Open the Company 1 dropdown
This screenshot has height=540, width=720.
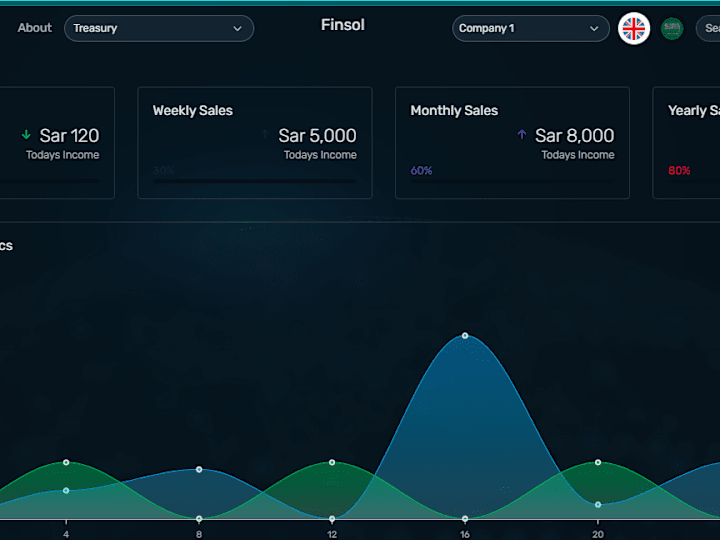click(x=530, y=28)
